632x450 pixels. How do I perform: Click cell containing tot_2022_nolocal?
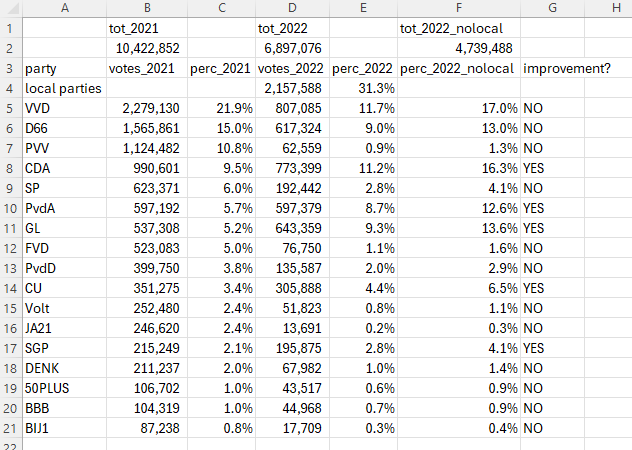click(x=459, y=28)
